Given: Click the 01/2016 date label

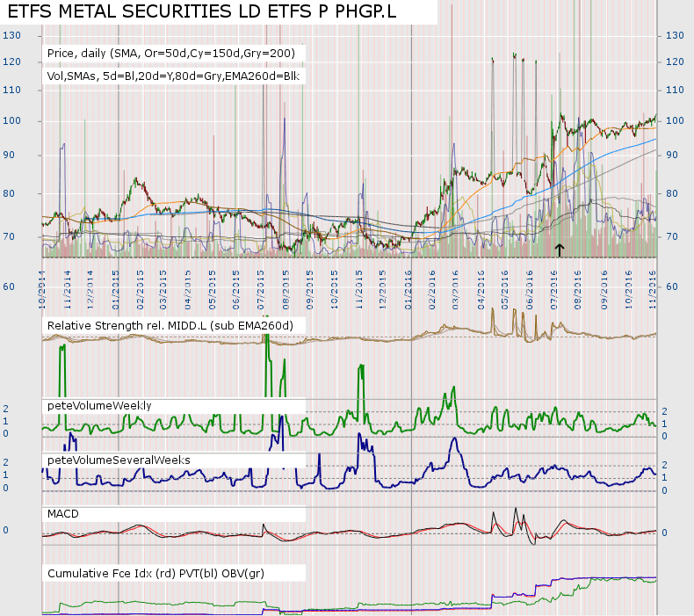Looking at the screenshot, I should tap(408, 290).
